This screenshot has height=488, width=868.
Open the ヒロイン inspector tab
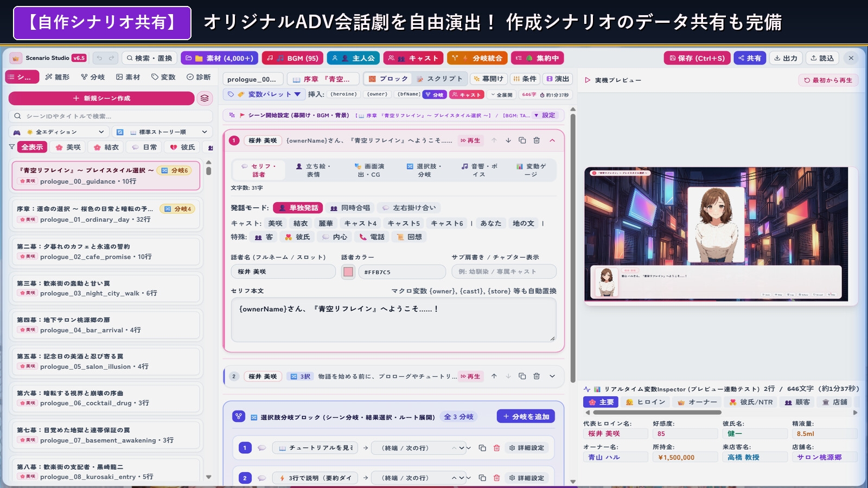[x=646, y=402]
